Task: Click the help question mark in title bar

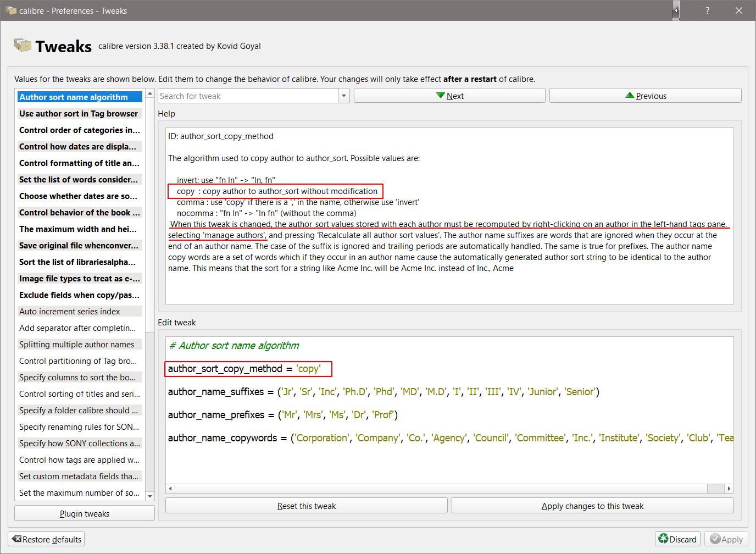Action: [707, 10]
